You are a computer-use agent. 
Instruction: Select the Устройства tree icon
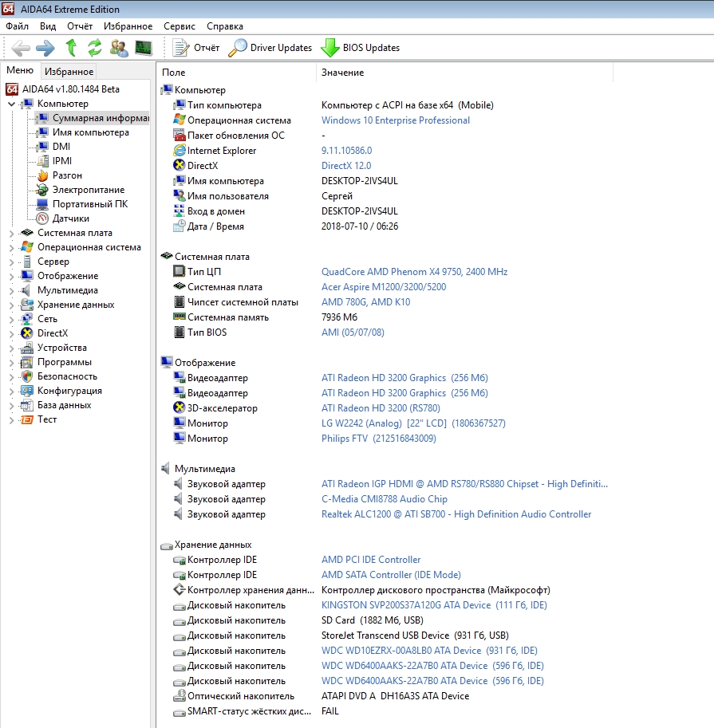coord(27,348)
